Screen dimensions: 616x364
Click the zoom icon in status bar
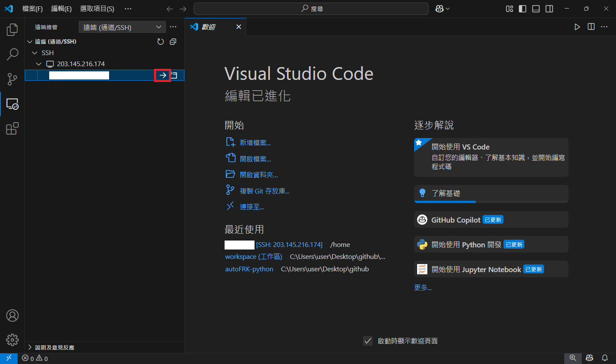point(573,358)
